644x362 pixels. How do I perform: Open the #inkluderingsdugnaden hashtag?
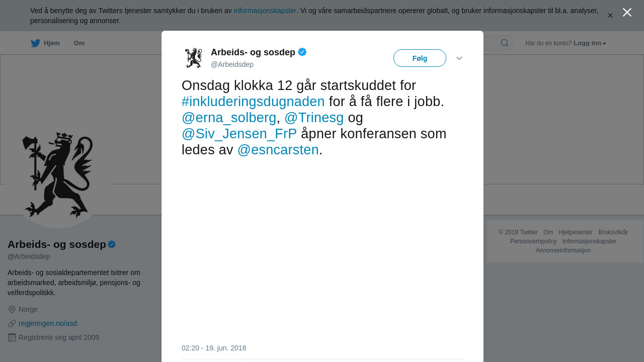pos(253,102)
